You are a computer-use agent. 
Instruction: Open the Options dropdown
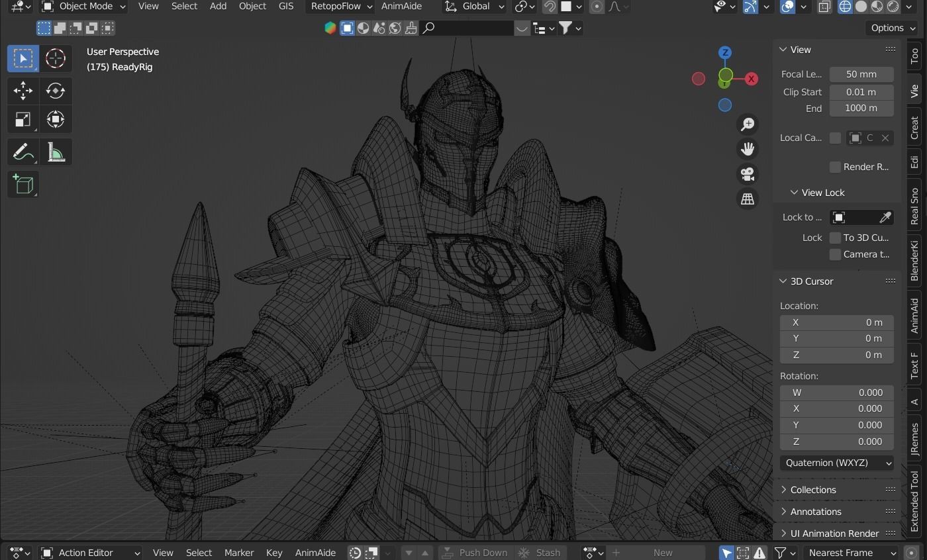893,28
